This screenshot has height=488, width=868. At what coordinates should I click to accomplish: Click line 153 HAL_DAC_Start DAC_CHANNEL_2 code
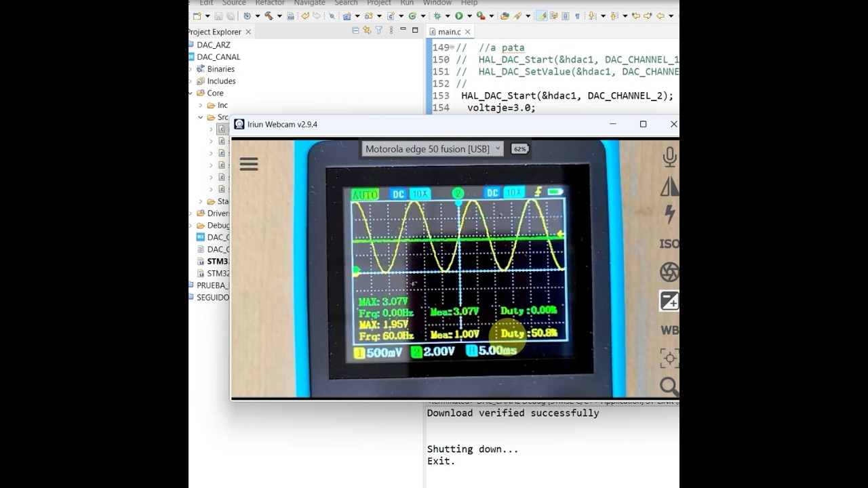pos(567,96)
